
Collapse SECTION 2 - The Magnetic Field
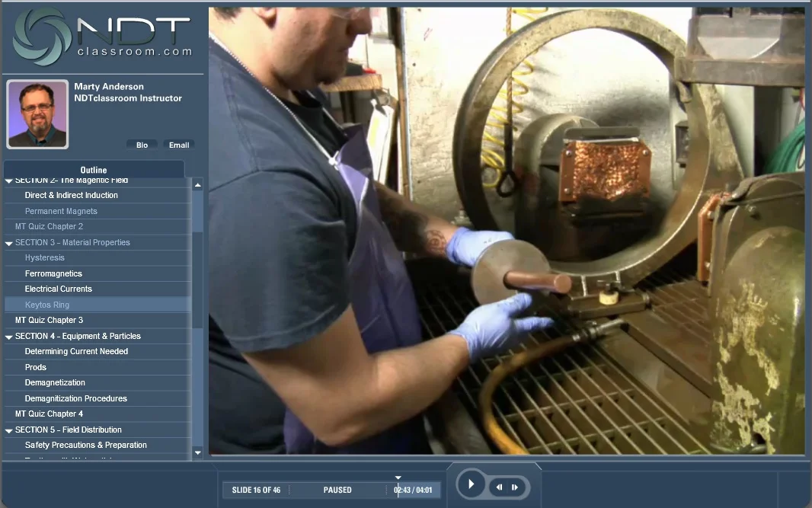[9, 181]
